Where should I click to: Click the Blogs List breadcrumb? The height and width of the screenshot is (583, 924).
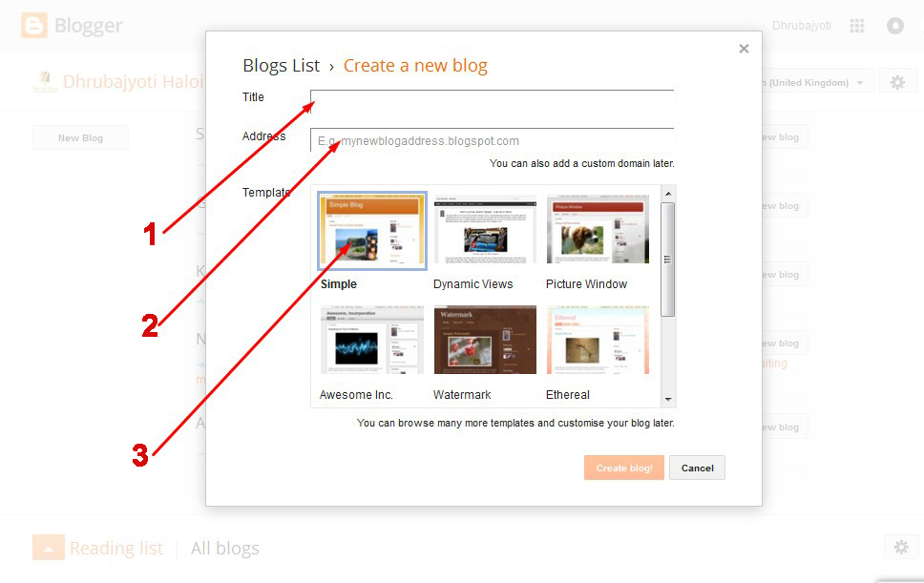281,66
